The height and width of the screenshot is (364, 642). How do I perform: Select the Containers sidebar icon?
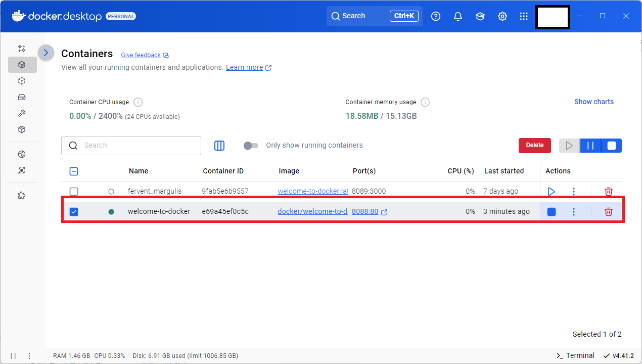pos(22,65)
